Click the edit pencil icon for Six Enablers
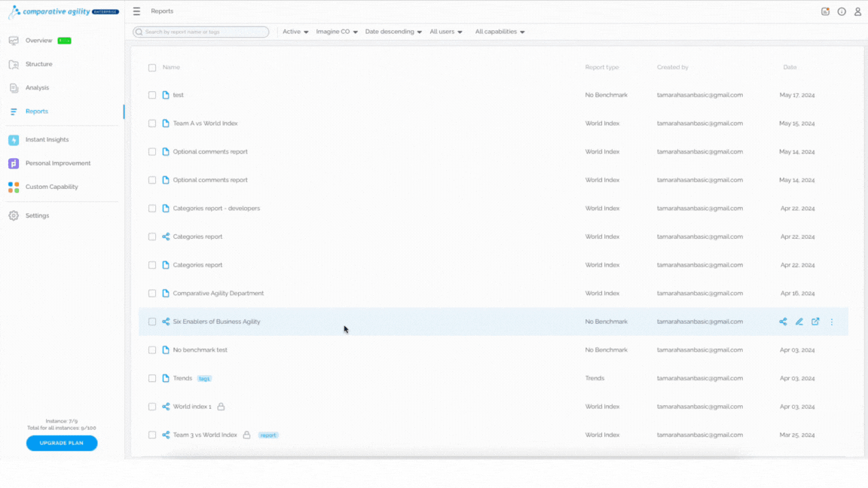 tap(799, 322)
